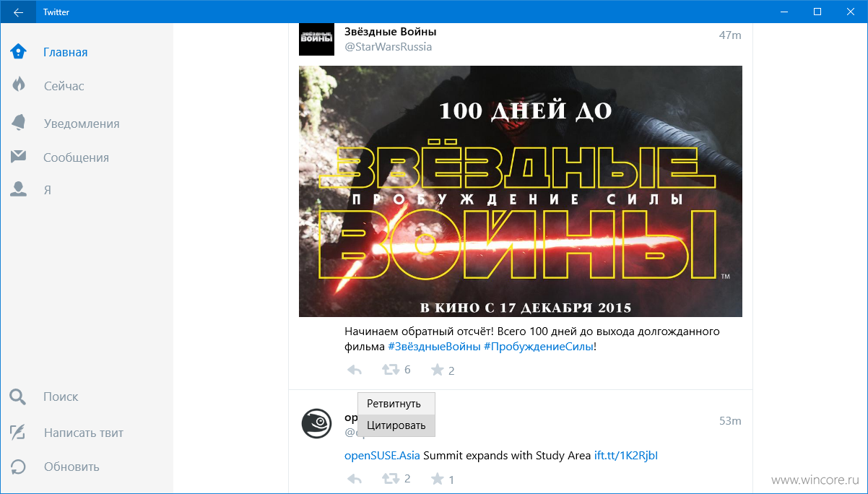Open the 100 дней до movie poster image
Screen dimensions: 868x494
pos(521,191)
